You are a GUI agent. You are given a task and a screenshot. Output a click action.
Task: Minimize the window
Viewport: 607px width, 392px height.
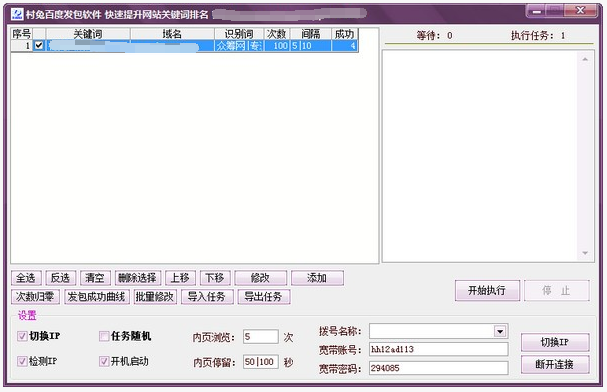pos(537,11)
